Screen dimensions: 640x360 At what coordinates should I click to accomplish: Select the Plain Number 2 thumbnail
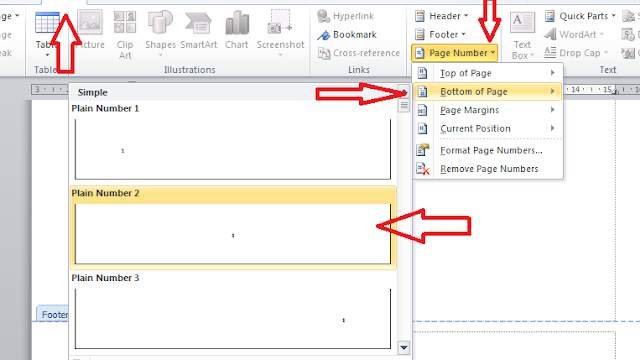(233, 234)
